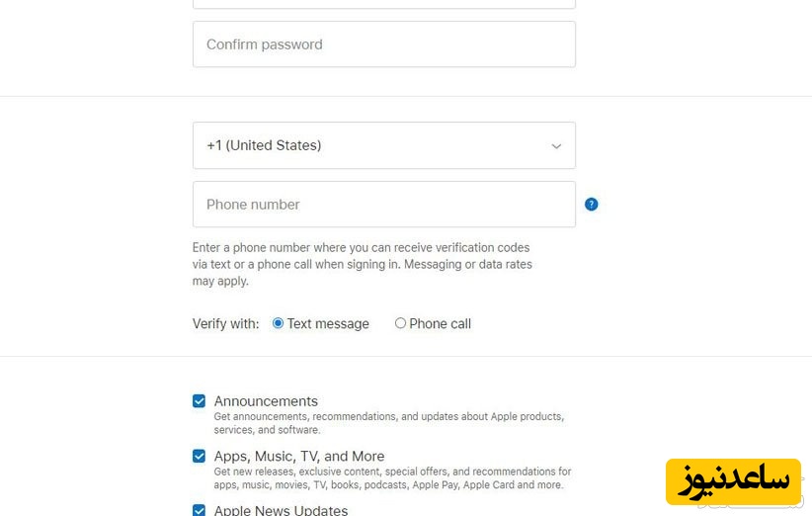Click the Announcements description text
Image resolution: width=812 pixels, height=516 pixels.
(388, 423)
